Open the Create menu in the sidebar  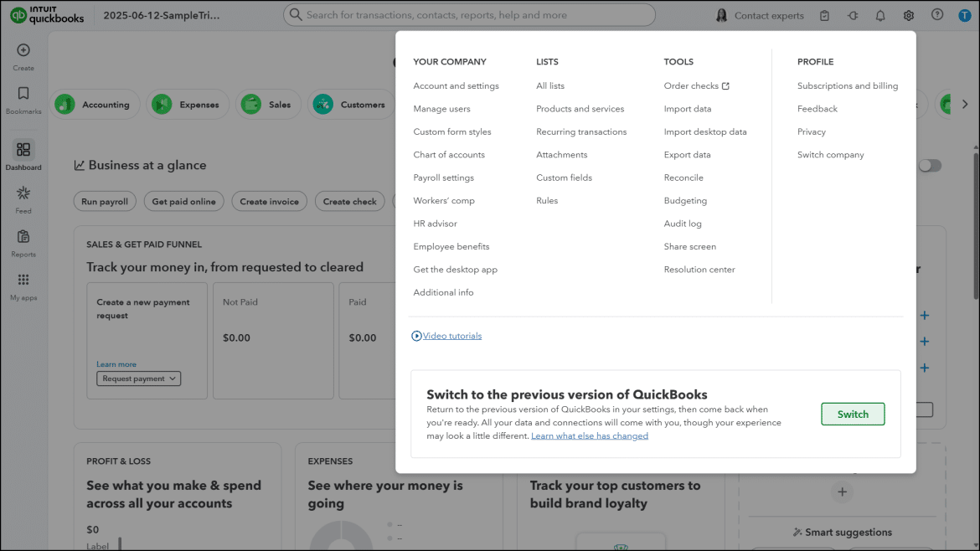[23, 52]
